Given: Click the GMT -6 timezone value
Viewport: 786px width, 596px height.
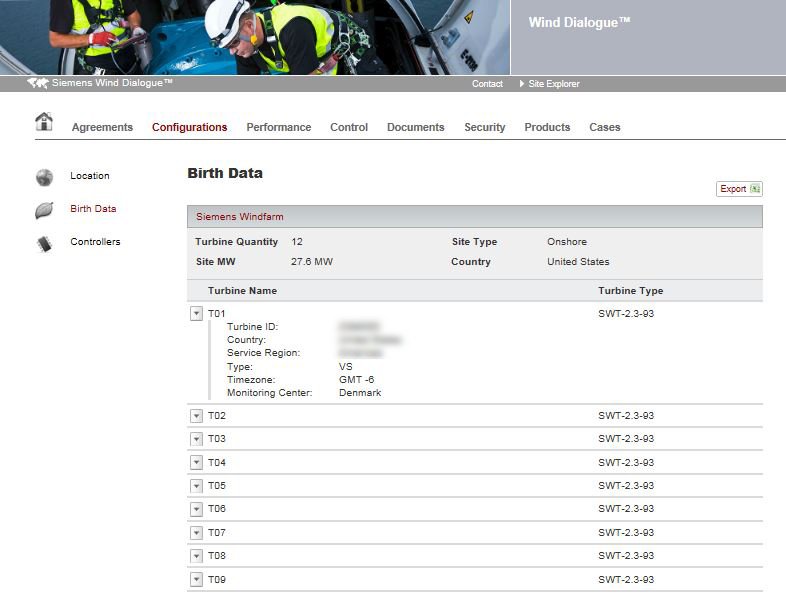Looking at the screenshot, I should point(356,379).
